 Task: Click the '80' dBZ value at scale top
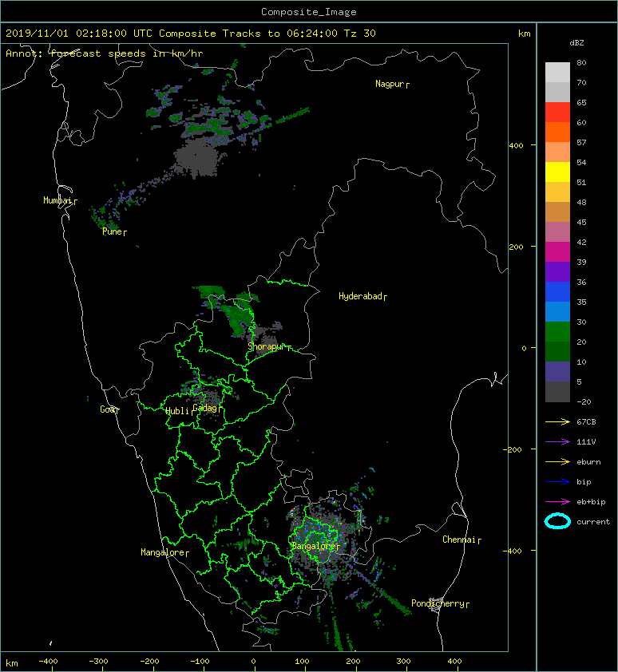(581, 62)
